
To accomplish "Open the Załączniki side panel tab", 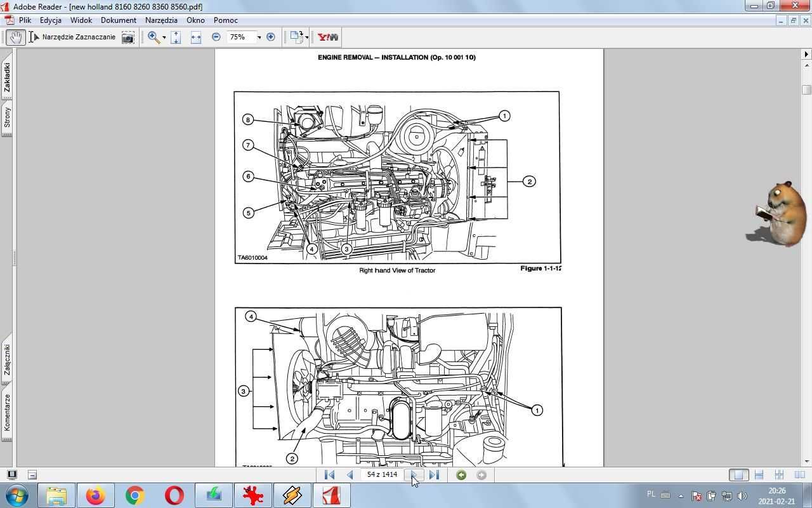I will click(7, 360).
